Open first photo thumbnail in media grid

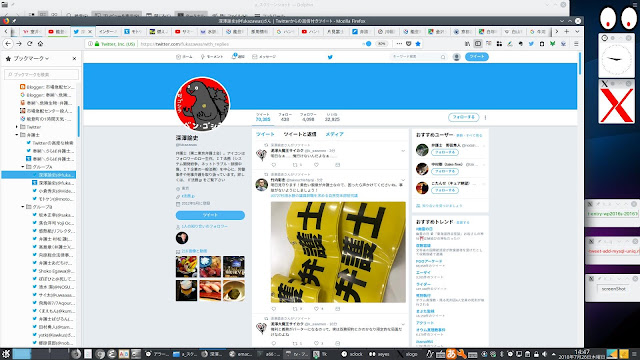tap(187, 267)
